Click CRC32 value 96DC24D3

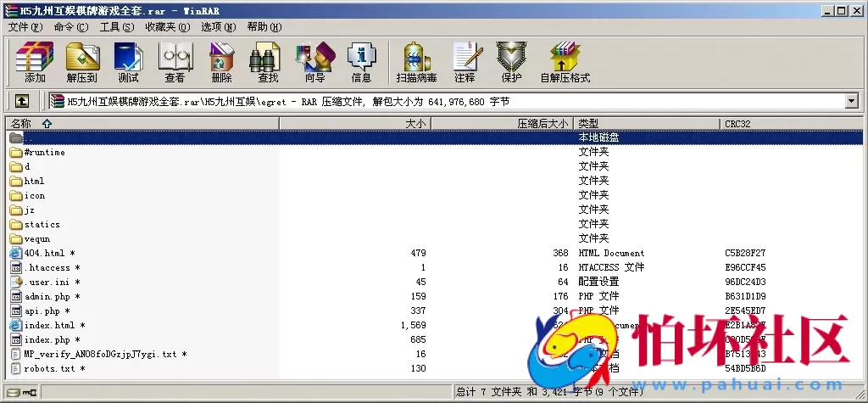(x=745, y=283)
